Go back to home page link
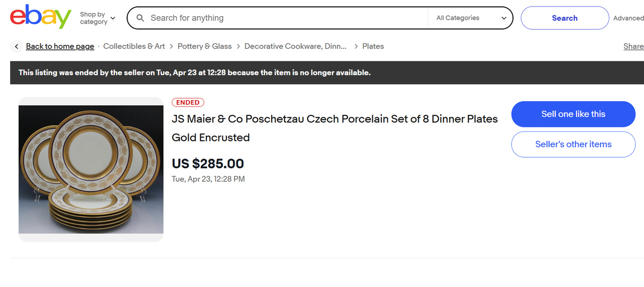 pyautogui.click(x=60, y=46)
